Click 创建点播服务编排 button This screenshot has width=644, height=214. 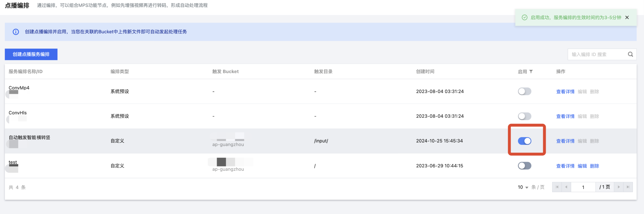31,54
